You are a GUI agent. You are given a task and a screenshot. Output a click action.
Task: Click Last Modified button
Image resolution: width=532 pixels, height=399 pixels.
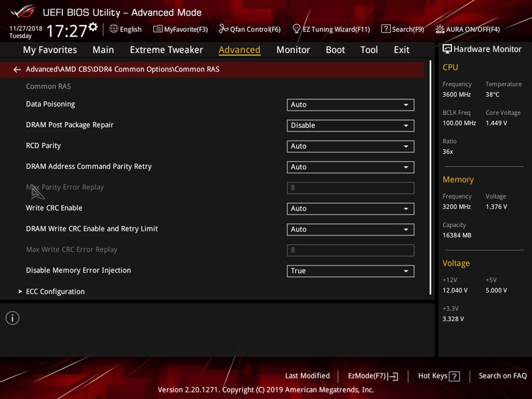[307, 376]
